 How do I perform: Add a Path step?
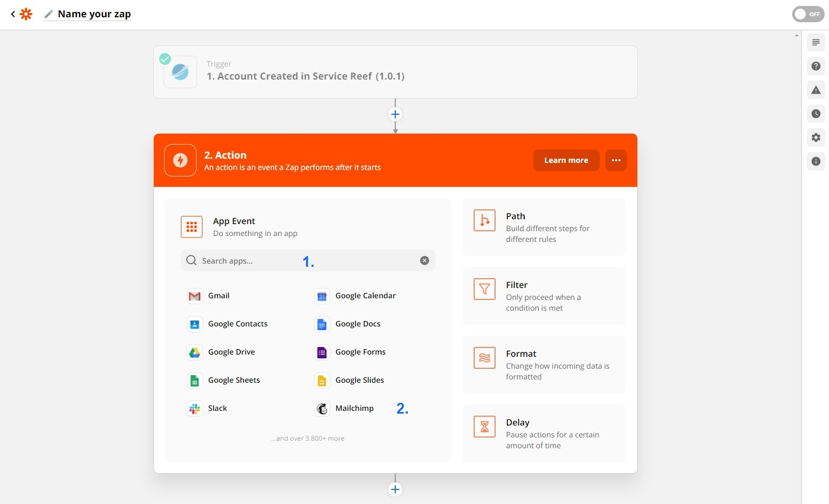click(544, 227)
